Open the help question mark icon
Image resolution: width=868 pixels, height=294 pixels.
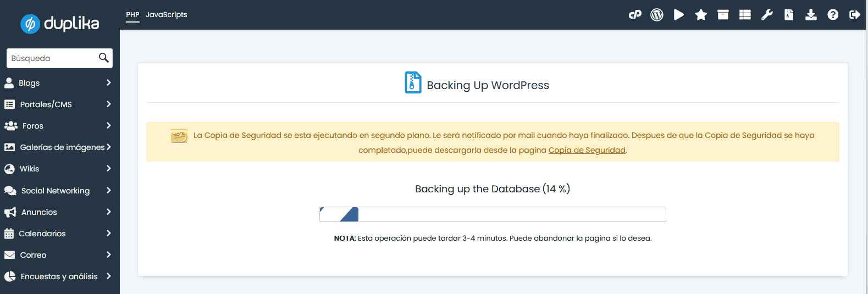point(833,15)
